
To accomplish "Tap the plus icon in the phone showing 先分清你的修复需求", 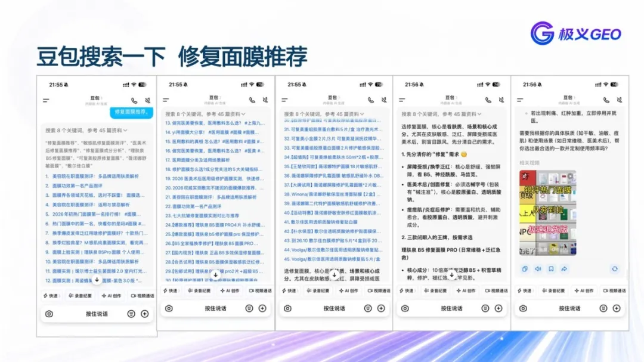I will pyautogui.click(x=499, y=308).
